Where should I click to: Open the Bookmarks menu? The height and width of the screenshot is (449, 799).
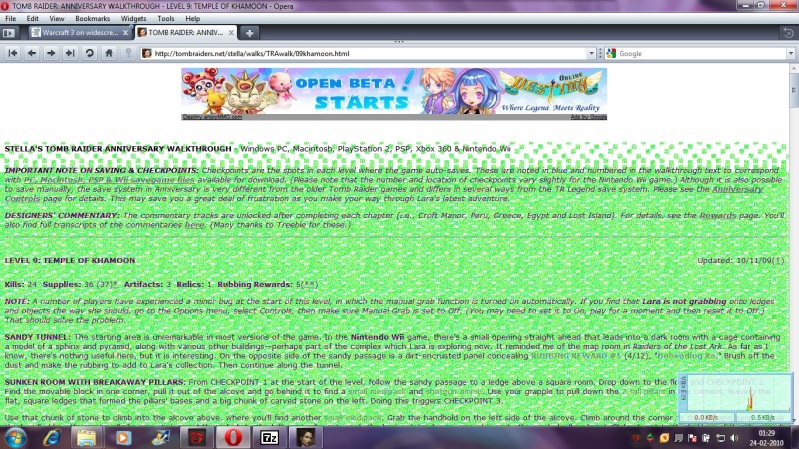coord(92,18)
